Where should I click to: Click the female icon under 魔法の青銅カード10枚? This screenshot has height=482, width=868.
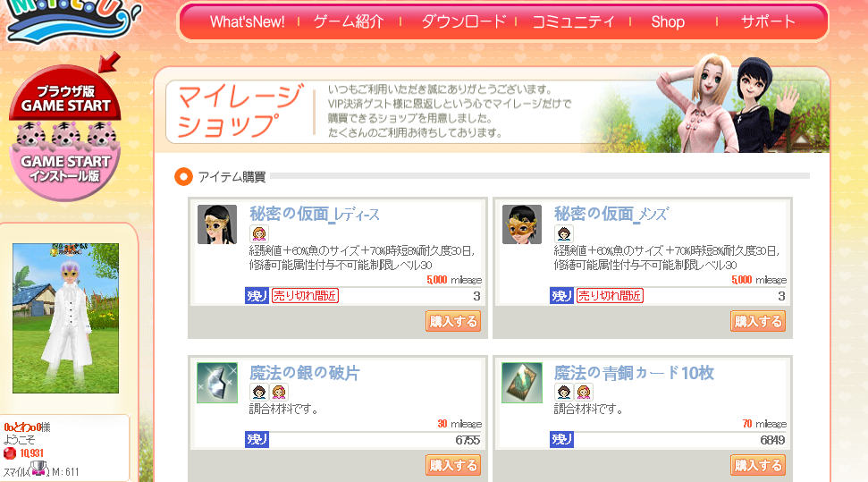584,393
